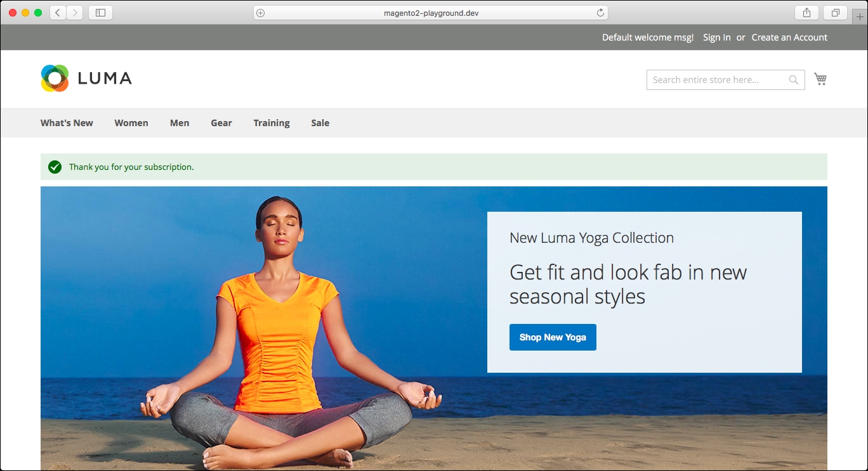Open the Men menu
Image resolution: width=868 pixels, height=471 pixels.
point(180,123)
